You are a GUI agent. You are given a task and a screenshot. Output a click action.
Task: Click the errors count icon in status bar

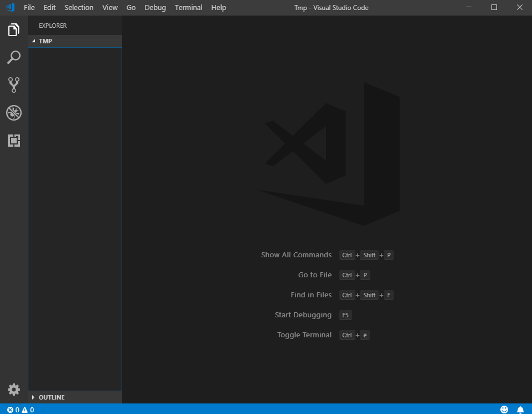(x=13, y=410)
